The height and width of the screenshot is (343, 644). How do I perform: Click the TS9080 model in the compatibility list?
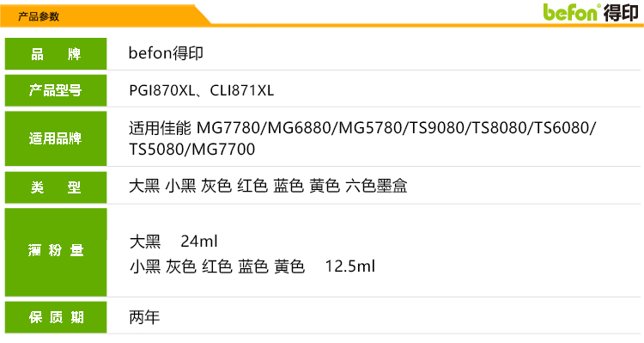coord(436,128)
